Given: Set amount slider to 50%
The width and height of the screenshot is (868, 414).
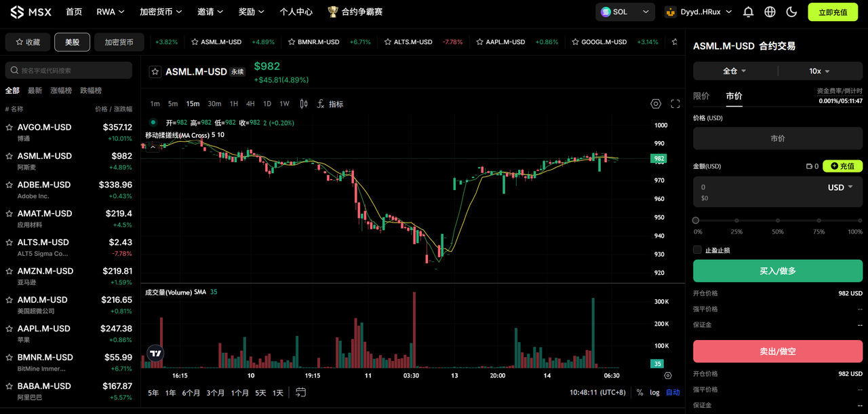Looking at the screenshot, I should [x=778, y=220].
